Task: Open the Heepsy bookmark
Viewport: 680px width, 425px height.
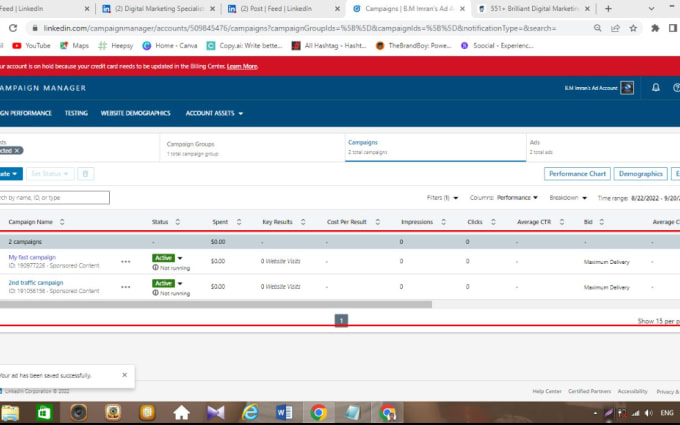Action: pos(116,46)
